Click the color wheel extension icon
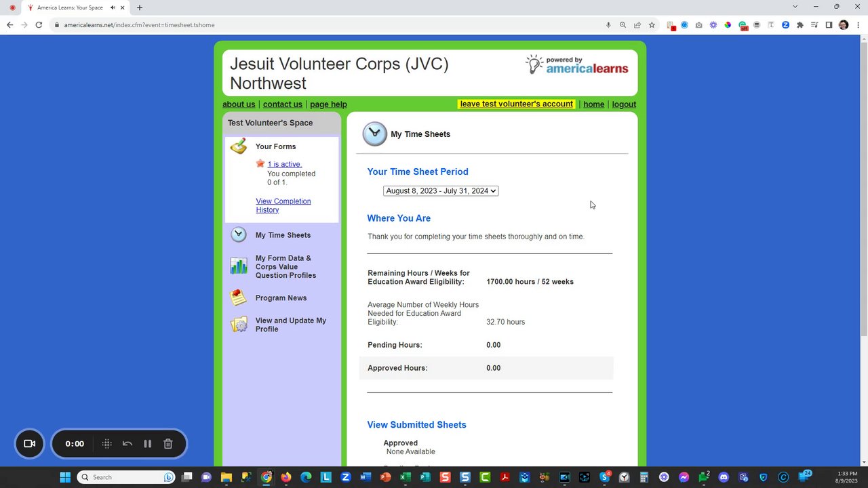Viewport: 868px width, 488px height. (x=728, y=25)
